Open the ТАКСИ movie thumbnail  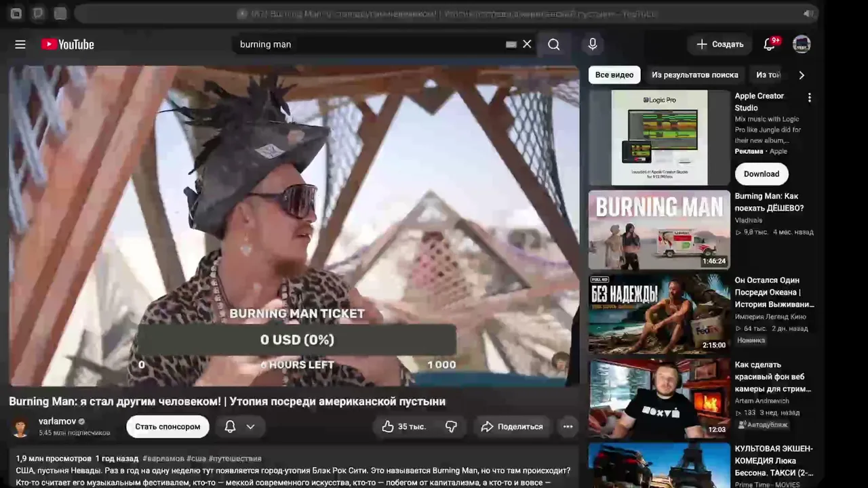(x=659, y=465)
